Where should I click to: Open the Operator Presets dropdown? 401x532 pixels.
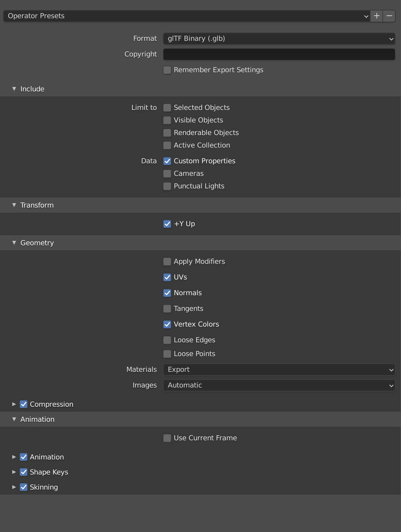coord(185,16)
